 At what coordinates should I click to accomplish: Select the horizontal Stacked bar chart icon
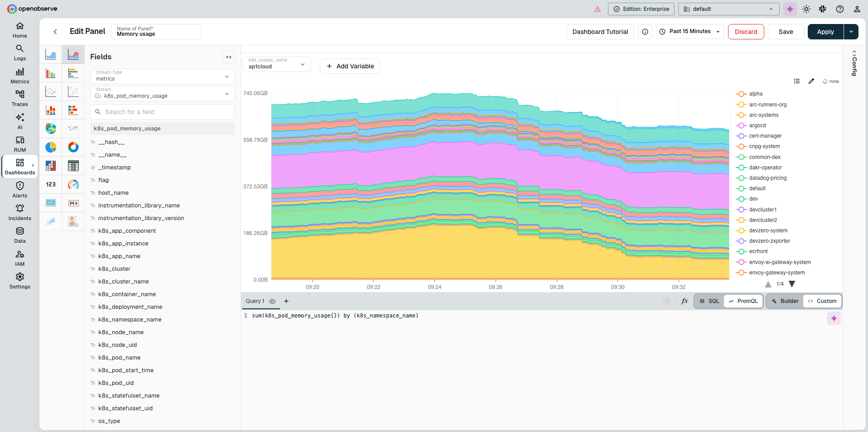tap(73, 110)
